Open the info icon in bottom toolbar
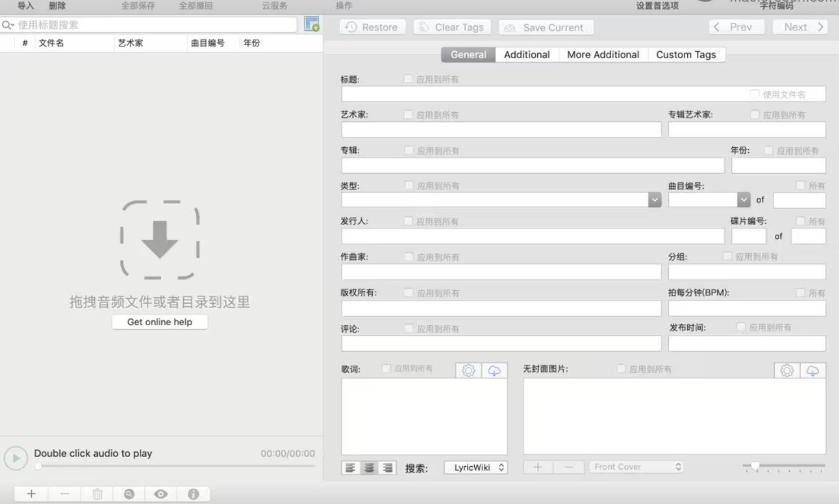 point(193,493)
